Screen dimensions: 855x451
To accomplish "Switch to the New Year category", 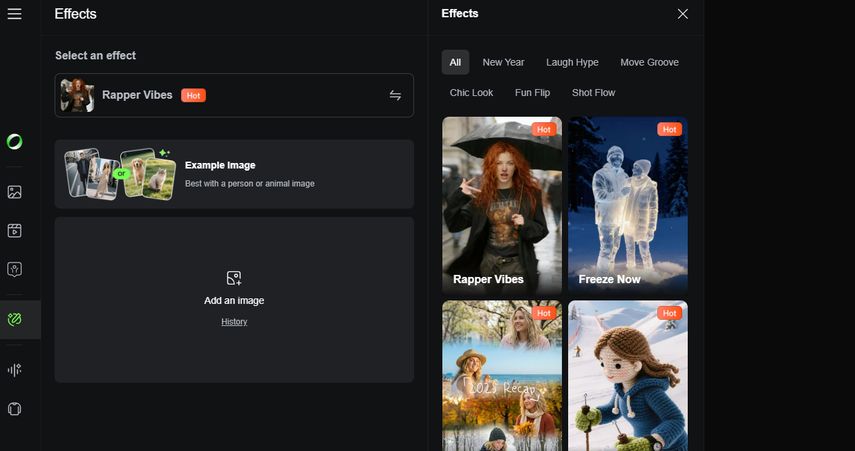I will (503, 62).
